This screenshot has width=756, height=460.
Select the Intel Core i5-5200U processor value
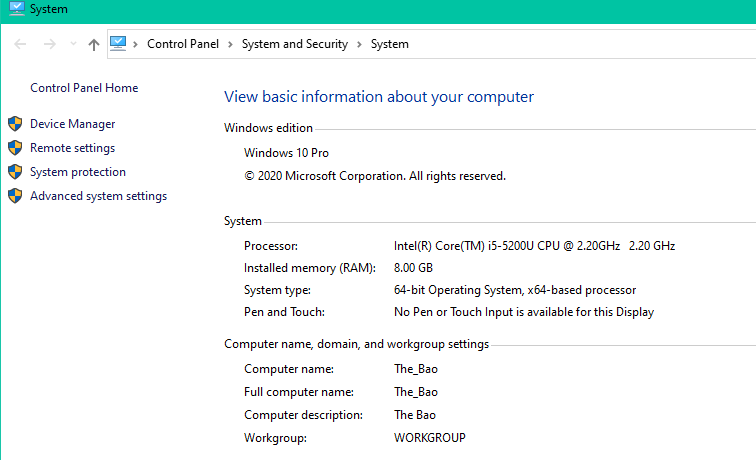tap(534, 246)
